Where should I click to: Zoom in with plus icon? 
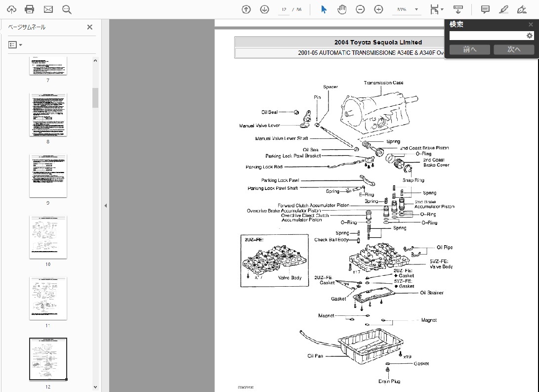click(x=378, y=9)
